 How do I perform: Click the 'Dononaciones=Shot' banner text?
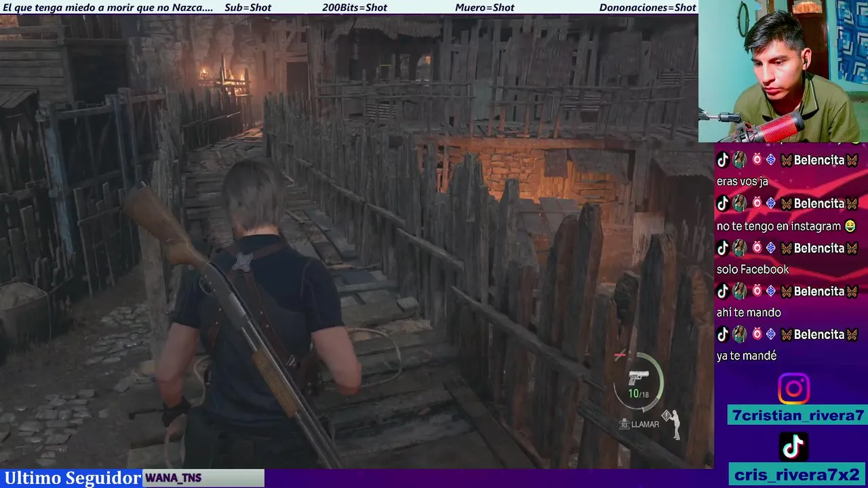click(x=648, y=7)
